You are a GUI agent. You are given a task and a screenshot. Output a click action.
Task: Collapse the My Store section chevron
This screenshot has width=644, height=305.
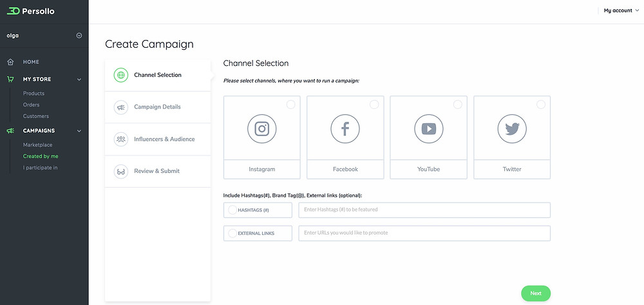point(79,79)
